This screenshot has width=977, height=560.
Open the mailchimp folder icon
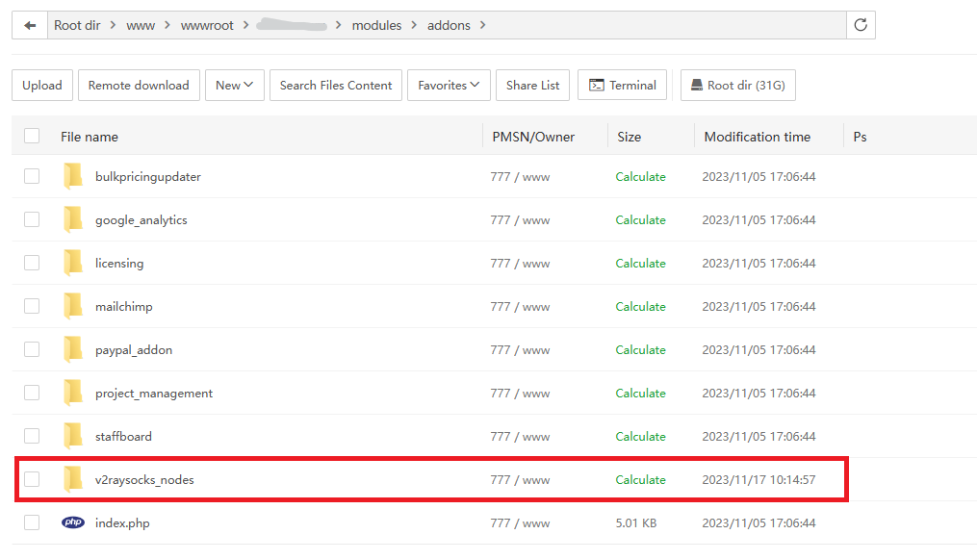pos(73,306)
